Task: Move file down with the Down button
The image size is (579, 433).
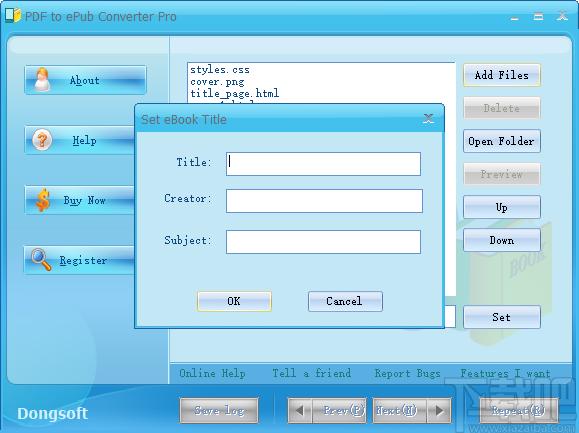Action: [x=502, y=240]
